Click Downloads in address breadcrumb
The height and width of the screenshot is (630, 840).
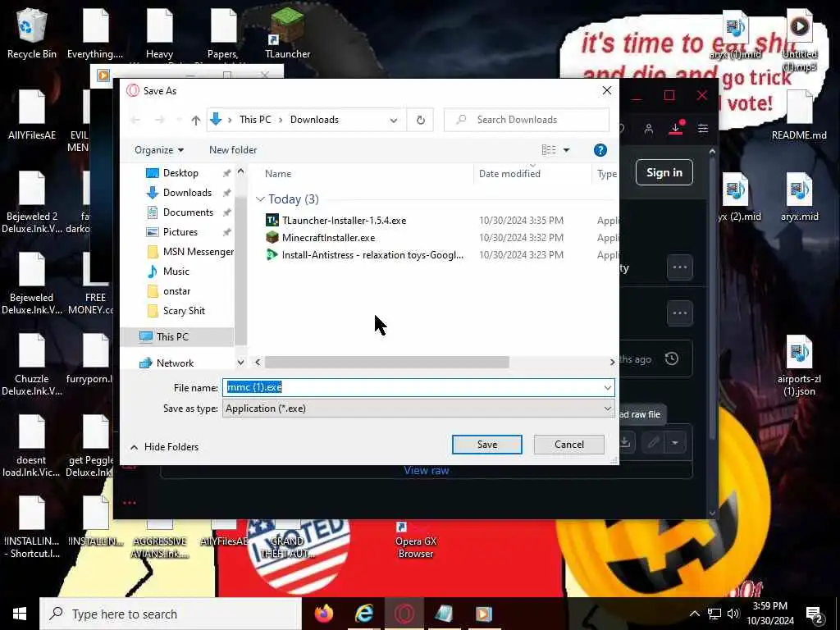coord(314,120)
